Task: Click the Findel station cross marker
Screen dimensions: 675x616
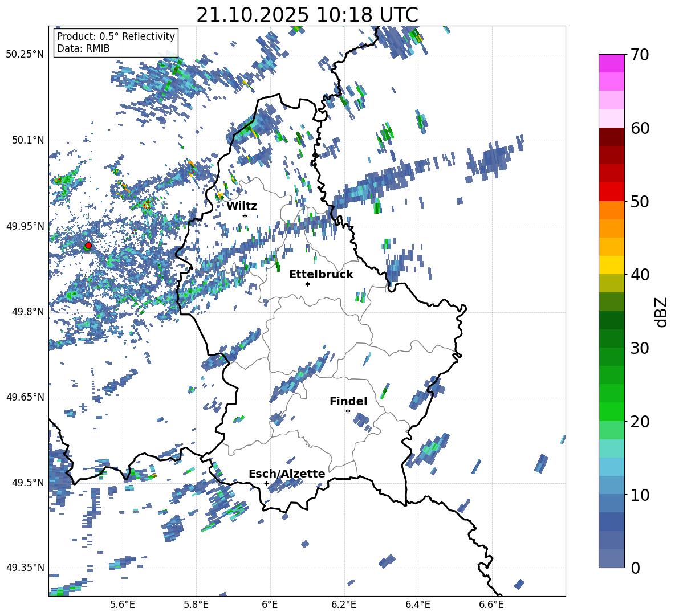Action: (x=348, y=411)
